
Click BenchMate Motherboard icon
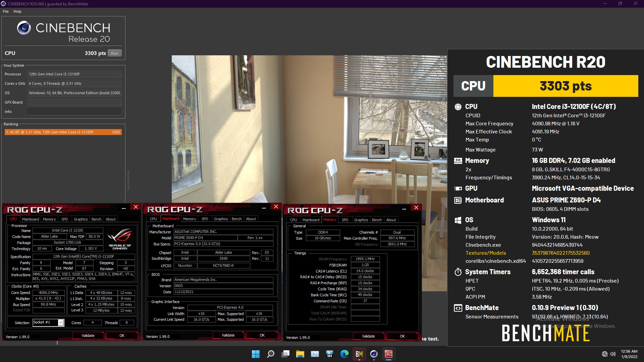point(458,200)
